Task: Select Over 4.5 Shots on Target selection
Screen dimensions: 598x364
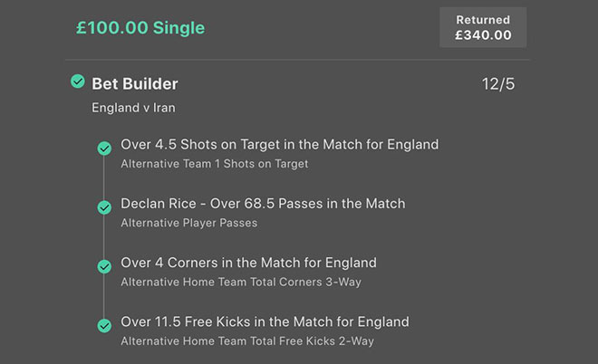Action: point(279,144)
